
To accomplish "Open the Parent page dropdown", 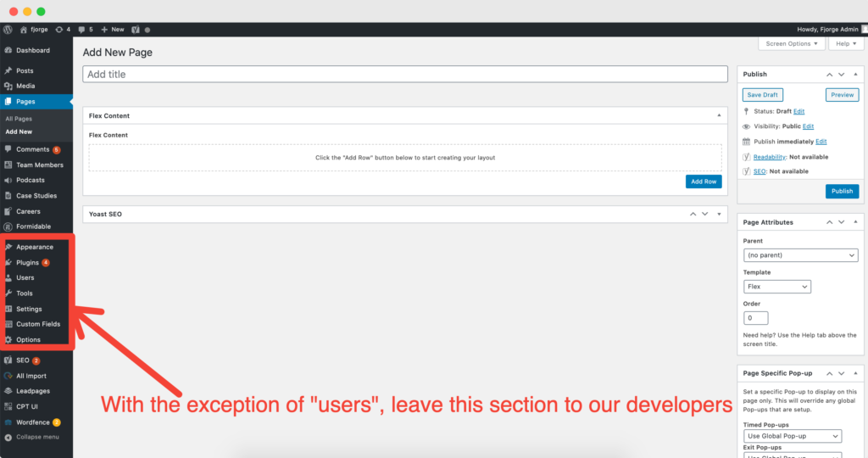I will (800, 255).
